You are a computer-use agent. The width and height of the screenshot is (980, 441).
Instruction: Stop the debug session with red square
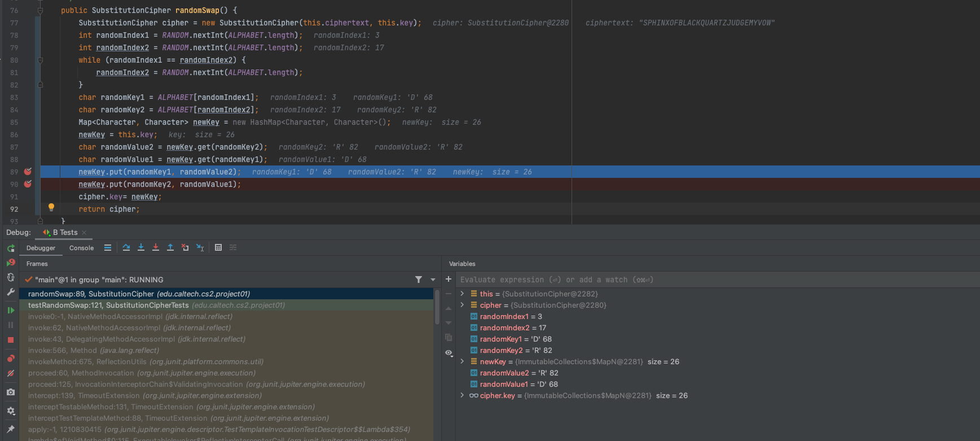pyautogui.click(x=11, y=340)
